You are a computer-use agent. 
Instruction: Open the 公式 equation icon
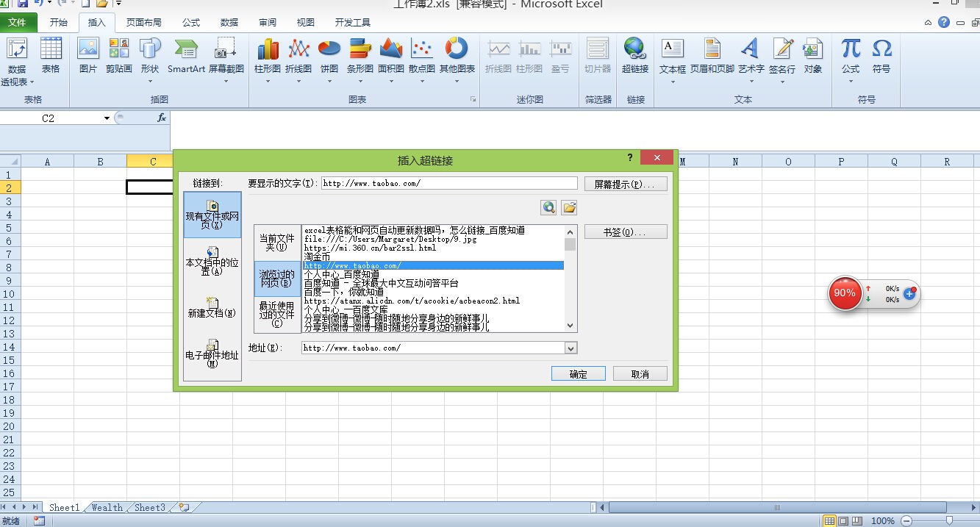click(x=851, y=57)
